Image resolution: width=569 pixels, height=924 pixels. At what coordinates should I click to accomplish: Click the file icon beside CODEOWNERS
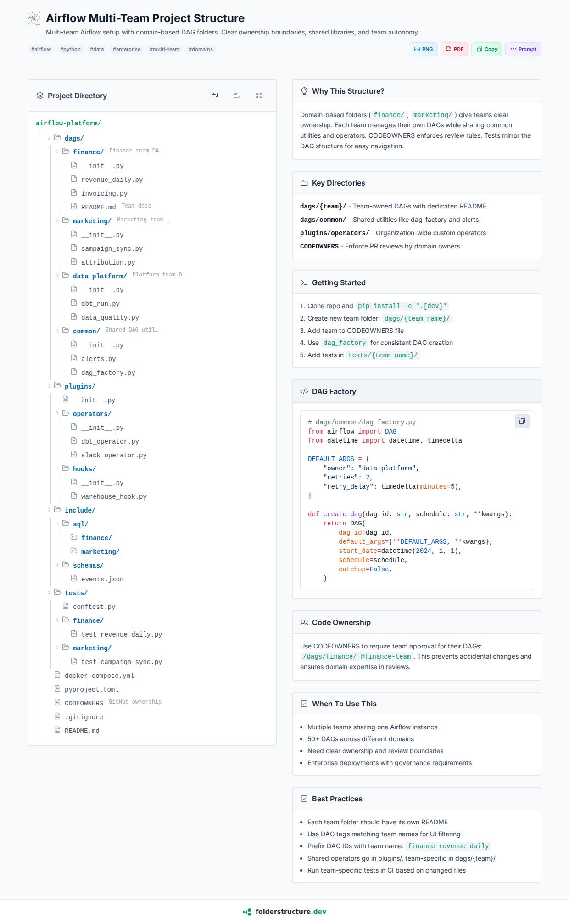[x=57, y=703]
